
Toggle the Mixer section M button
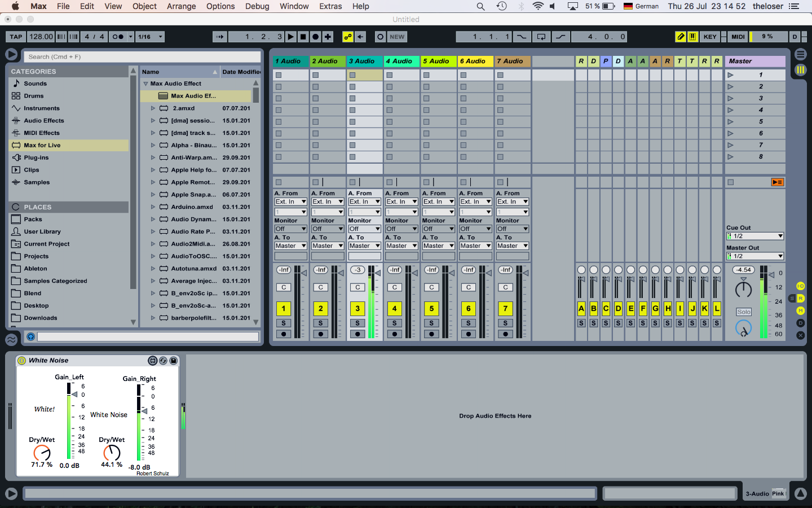pos(800,311)
